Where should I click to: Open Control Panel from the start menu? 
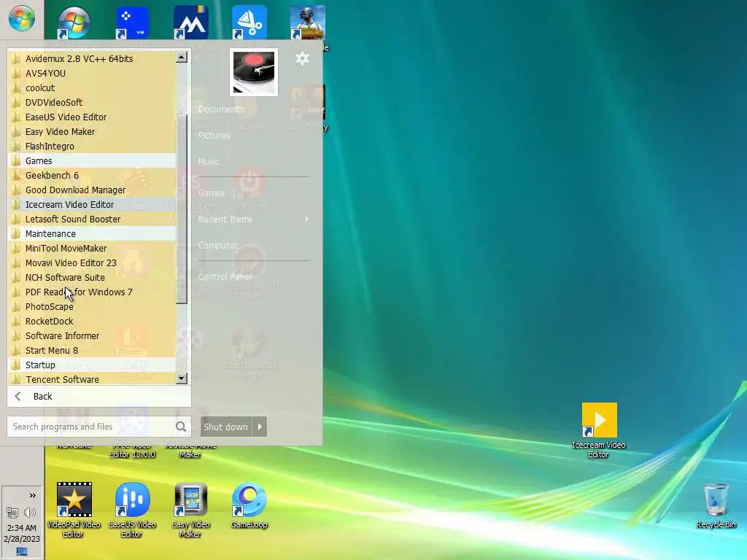(225, 276)
